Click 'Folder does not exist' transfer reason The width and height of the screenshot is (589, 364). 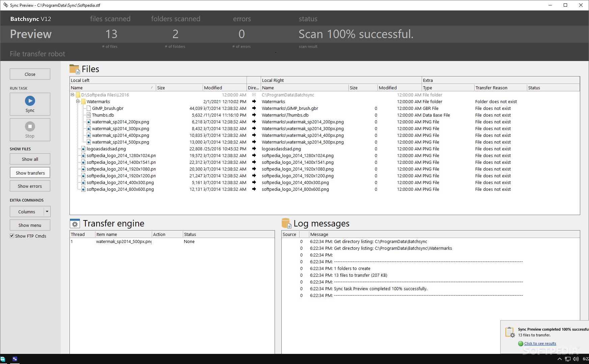(496, 101)
